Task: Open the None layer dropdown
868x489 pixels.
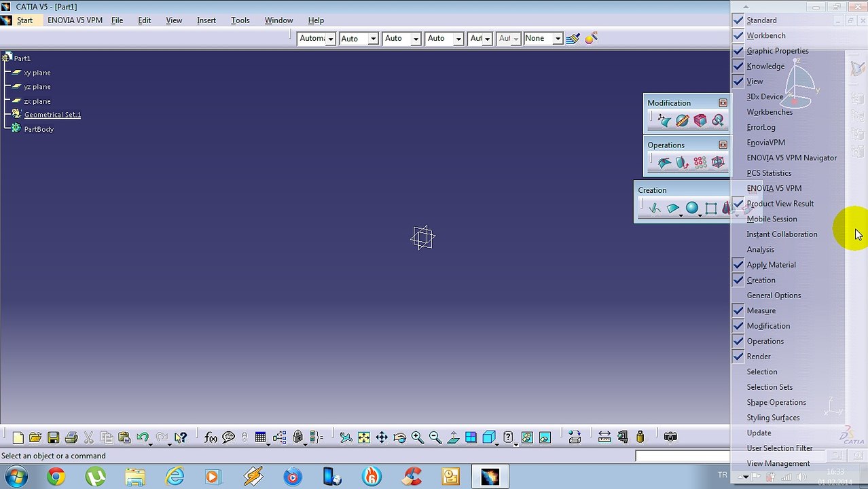Action: [x=558, y=39]
